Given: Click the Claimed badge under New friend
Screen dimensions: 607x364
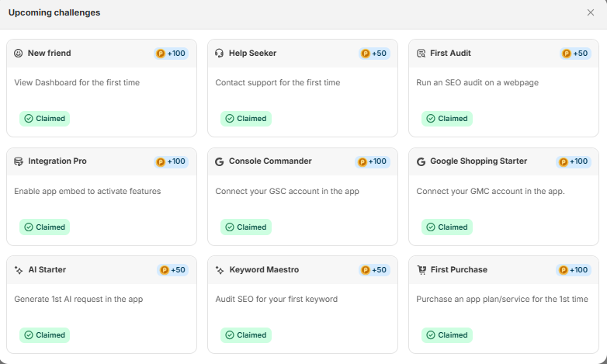Looking at the screenshot, I should point(44,119).
